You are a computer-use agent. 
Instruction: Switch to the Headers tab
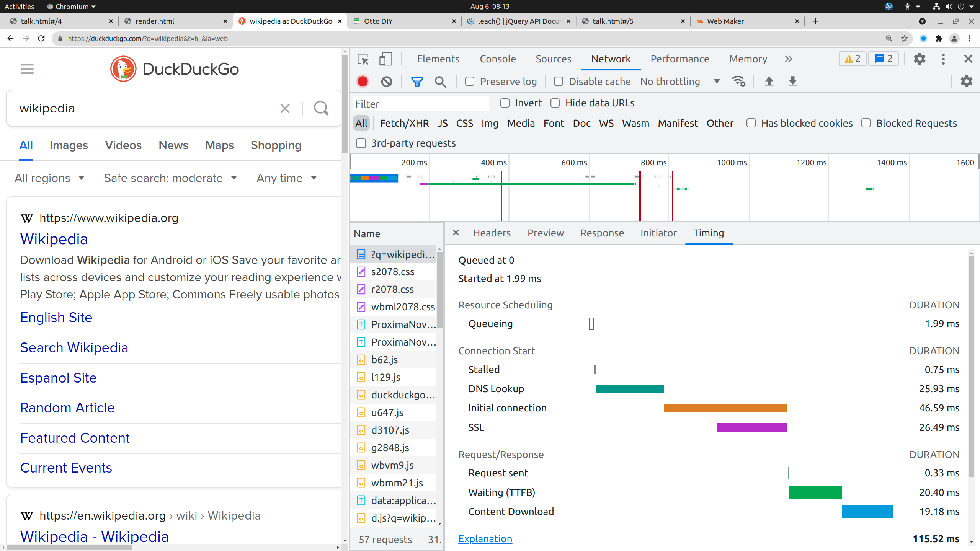pyautogui.click(x=492, y=233)
